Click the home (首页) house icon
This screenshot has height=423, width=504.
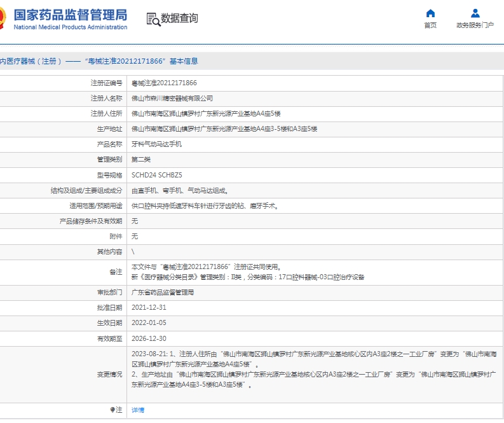(x=430, y=13)
